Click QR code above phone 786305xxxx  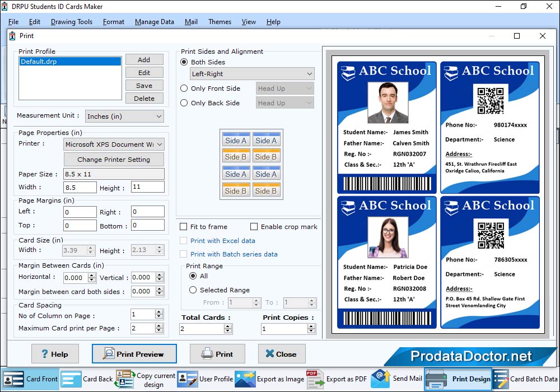point(491,235)
